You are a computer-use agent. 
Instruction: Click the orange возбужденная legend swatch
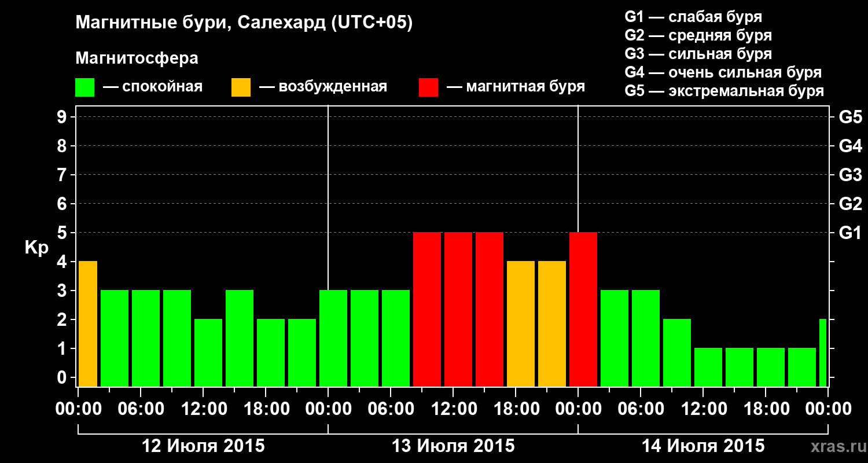coord(241,87)
